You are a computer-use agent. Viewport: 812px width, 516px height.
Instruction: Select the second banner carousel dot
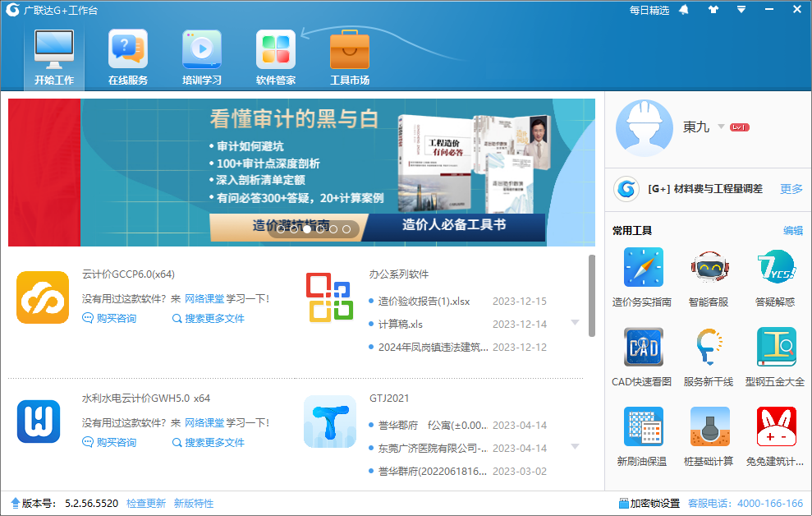(294, 229)
